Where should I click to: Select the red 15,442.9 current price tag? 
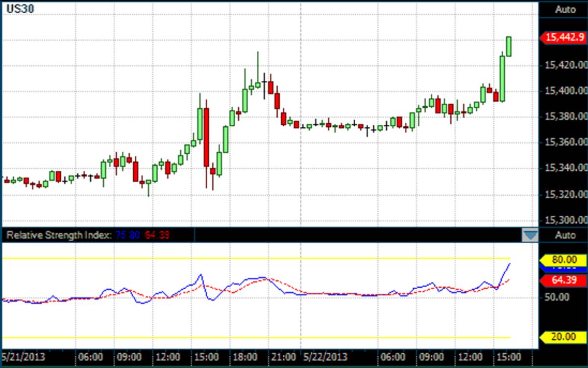coord(563,37)
